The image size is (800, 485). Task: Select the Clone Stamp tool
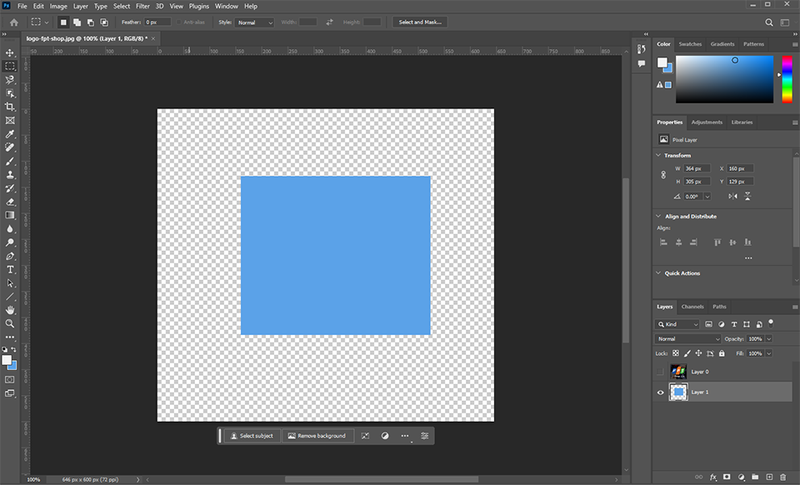[x=10, y=174]
